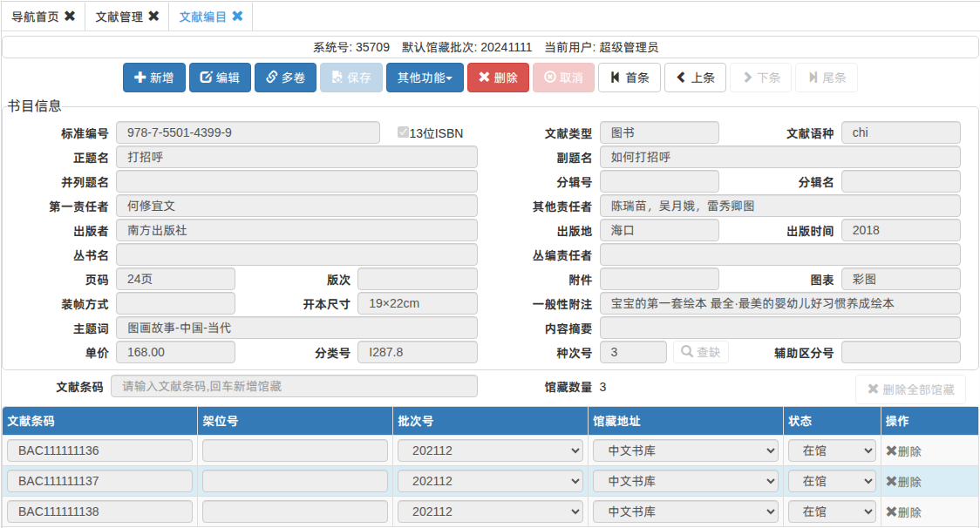Expand 批次号 dropdown in first row
The width and height of the screenshot is (980, 528).
tap(490, 450)
